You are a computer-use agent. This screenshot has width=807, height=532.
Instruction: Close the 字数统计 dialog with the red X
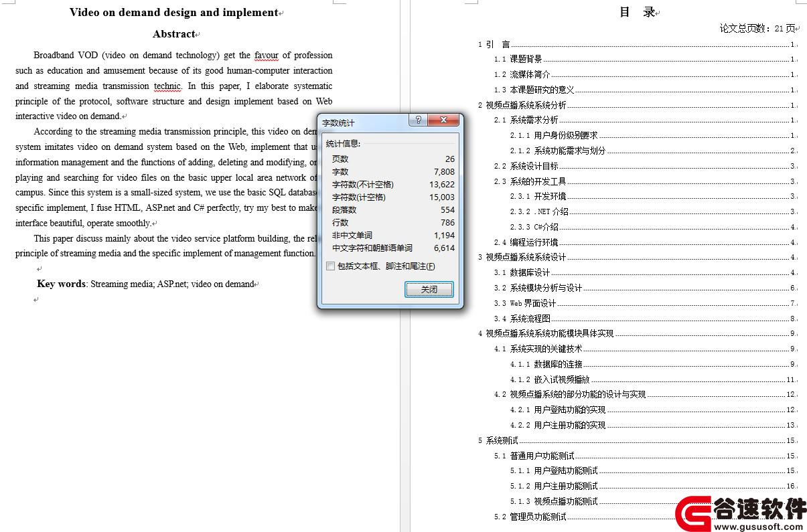[443, 120]
